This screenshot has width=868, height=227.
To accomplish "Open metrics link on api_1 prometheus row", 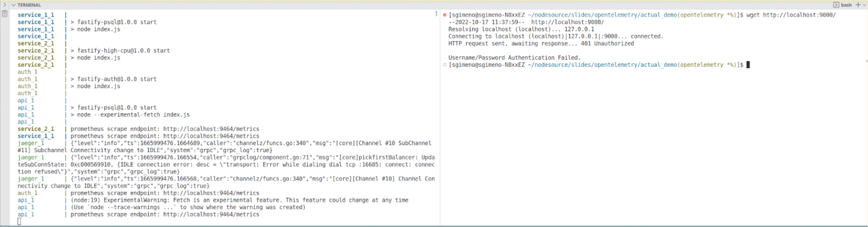I will click(x=211, y=215).
